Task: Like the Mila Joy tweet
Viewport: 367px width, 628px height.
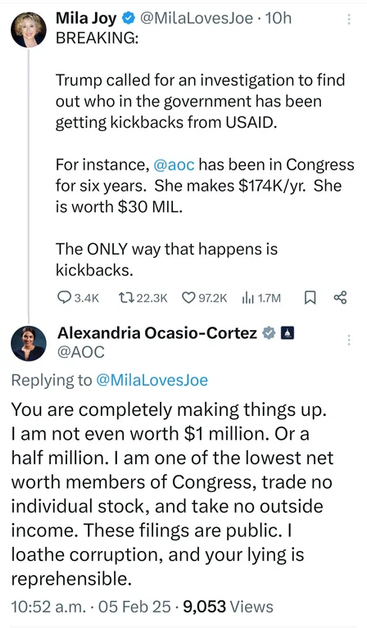Action: coord(188,298)
